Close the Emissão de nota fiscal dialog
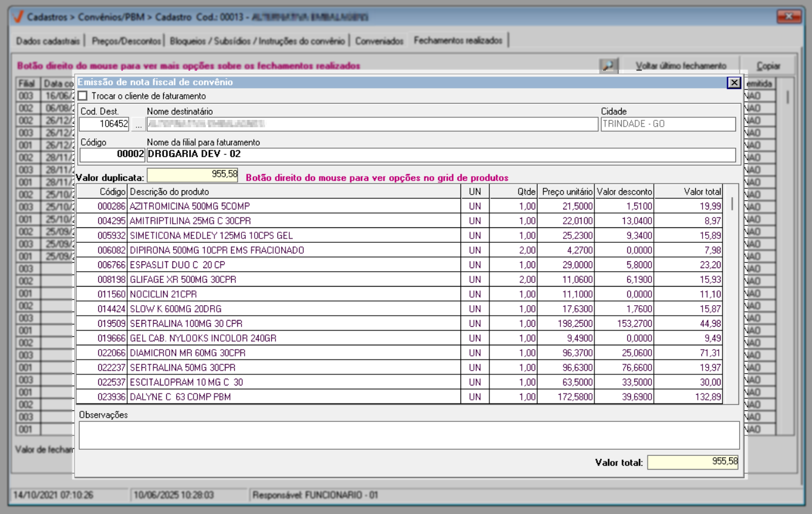 coord(733,82)
